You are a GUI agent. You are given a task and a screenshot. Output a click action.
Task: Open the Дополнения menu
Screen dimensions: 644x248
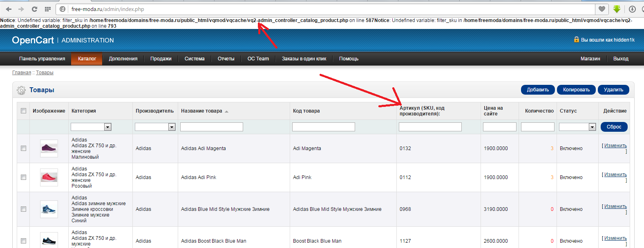[123, 59]
